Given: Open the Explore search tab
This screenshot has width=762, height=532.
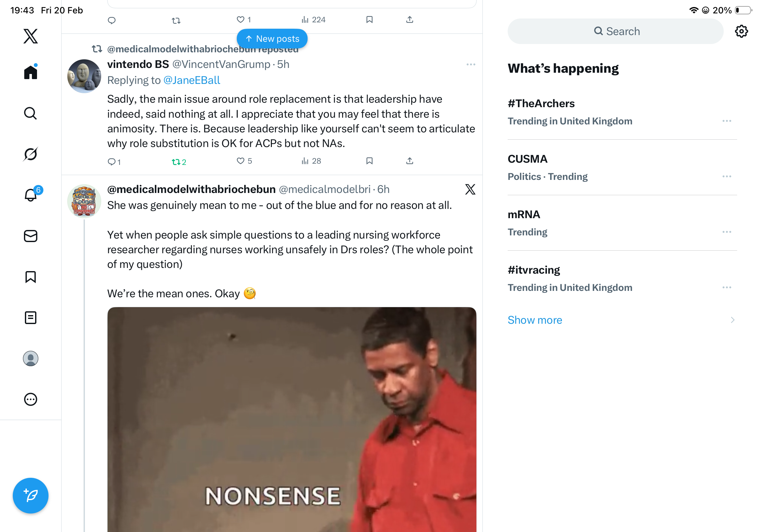Looking at the screenshot, I should click(31, 114).
